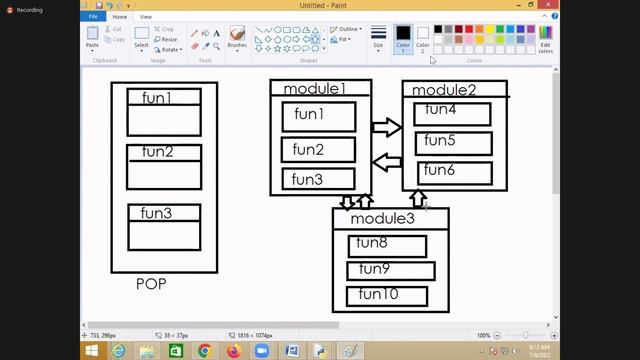The height and width of the screenshot is (360, 640).
Task: Switch to the View tab
Action: tap(146, 17)
